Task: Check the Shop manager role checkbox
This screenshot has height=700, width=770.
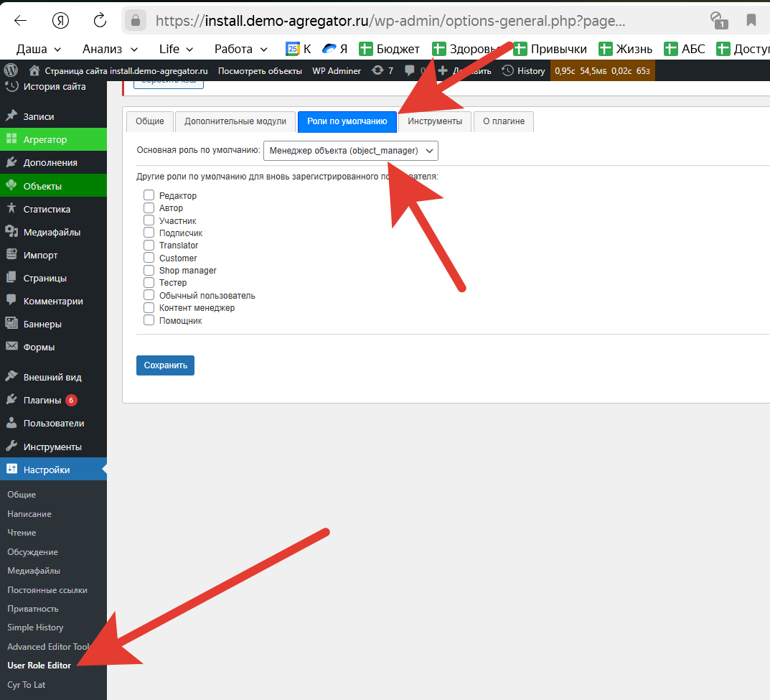Action: [149, 271]
